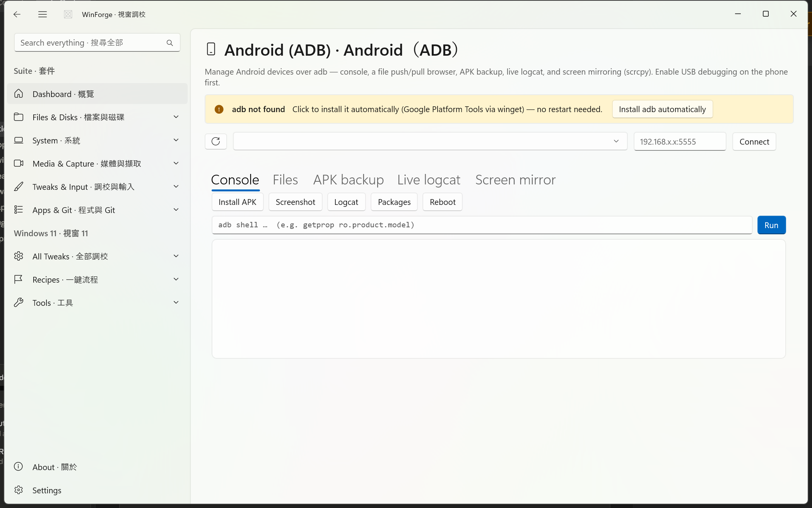The height and width of the screenshot is (508, 812).
Task: Click the Tweaks & Input pen icon
Action: point(19,186)
